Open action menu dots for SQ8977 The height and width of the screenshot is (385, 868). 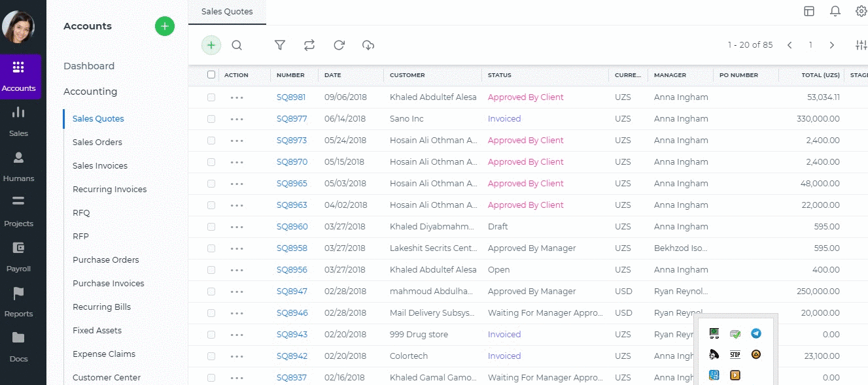pos(237,119)
